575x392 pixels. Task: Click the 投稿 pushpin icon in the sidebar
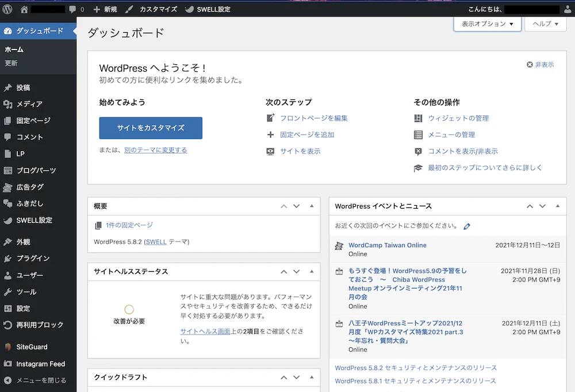tap(7, 87)
